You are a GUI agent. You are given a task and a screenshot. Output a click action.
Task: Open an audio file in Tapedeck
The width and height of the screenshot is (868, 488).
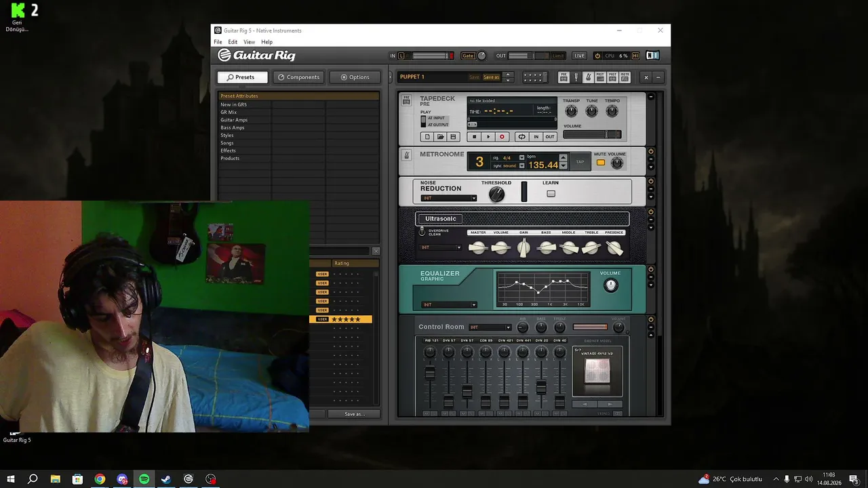(440, 137)
